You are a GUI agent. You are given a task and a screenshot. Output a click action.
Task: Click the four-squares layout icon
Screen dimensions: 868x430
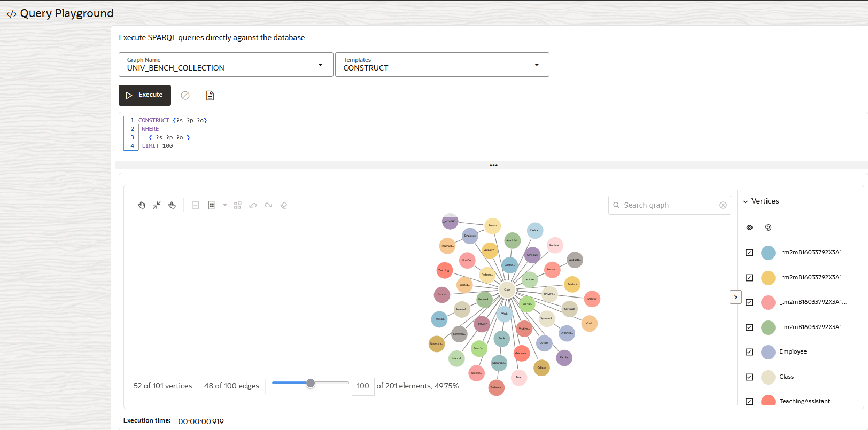(x=238, y=205)
